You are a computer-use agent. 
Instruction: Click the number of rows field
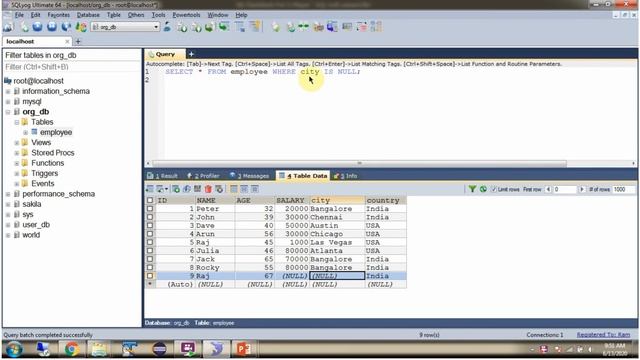tap(624, 189)
